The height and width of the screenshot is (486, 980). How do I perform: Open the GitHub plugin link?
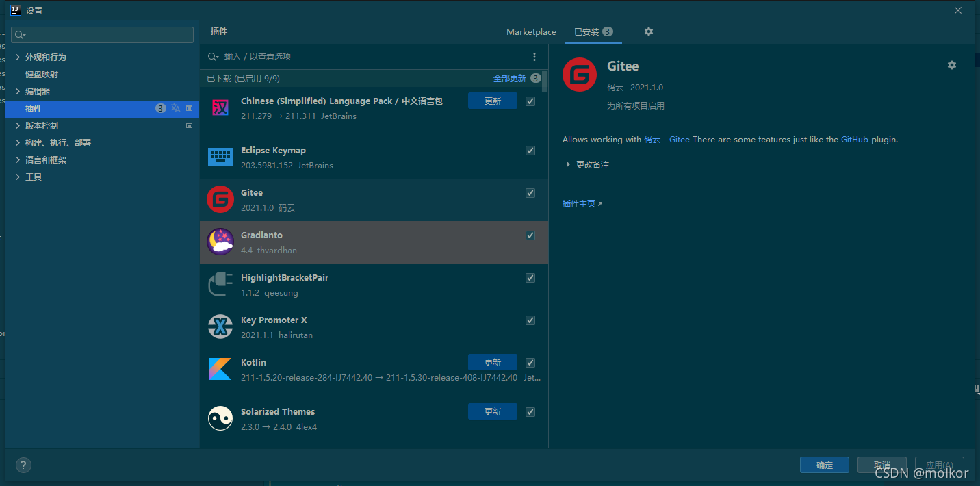(x=855, y=140)
